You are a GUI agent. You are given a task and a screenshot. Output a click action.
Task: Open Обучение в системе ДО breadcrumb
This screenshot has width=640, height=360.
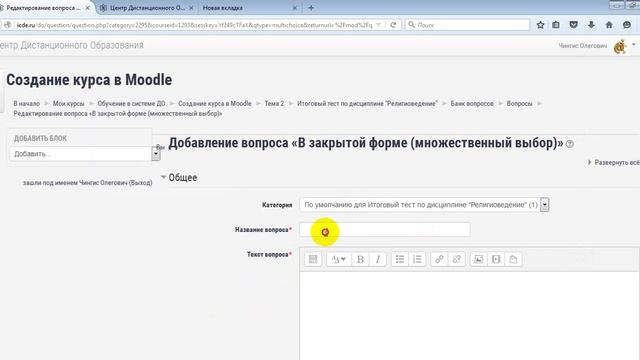tap(131, 104)
